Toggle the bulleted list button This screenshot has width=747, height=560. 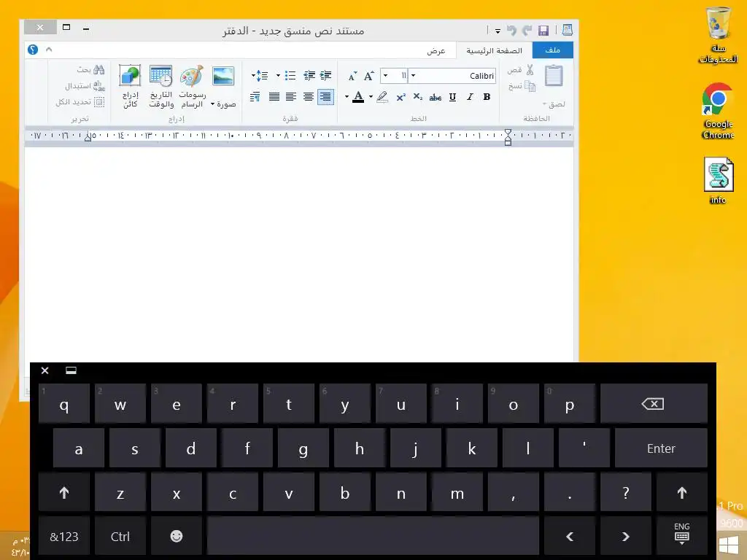click(x=290, y=75)
